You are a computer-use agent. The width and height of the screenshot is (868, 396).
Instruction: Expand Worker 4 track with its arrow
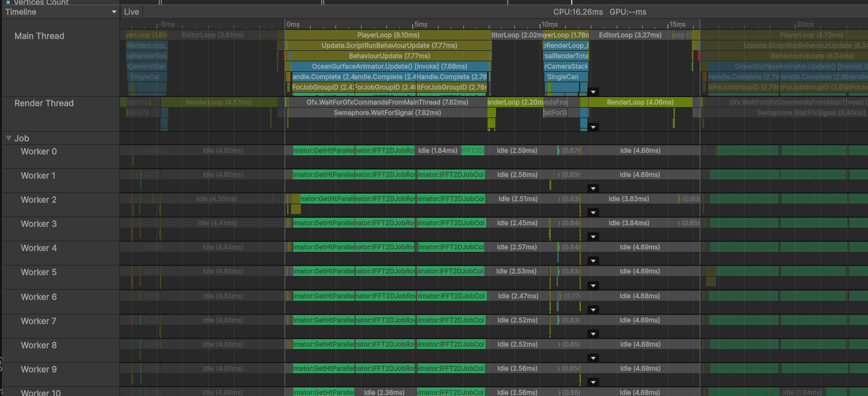click(x=593, y=260)
